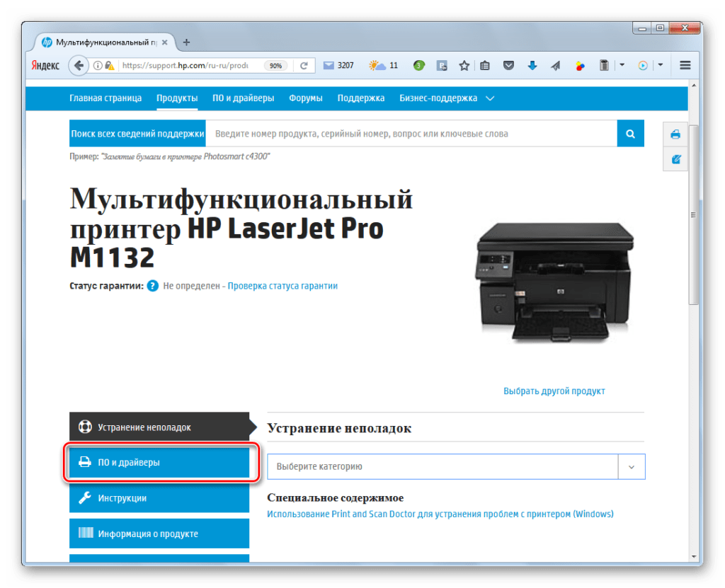Click the blue search magnifier button
The width and height of the screenshot is (725, 588).
(x=630, y=133)
